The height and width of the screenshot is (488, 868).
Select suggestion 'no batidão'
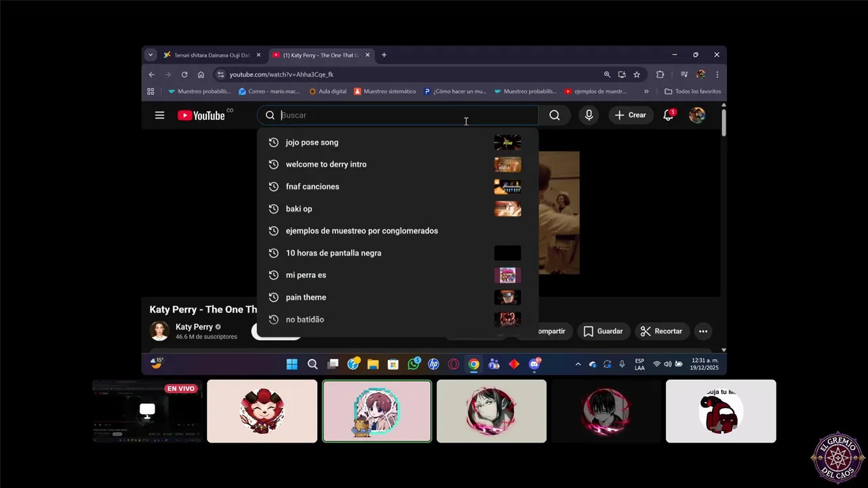point(397,319)
